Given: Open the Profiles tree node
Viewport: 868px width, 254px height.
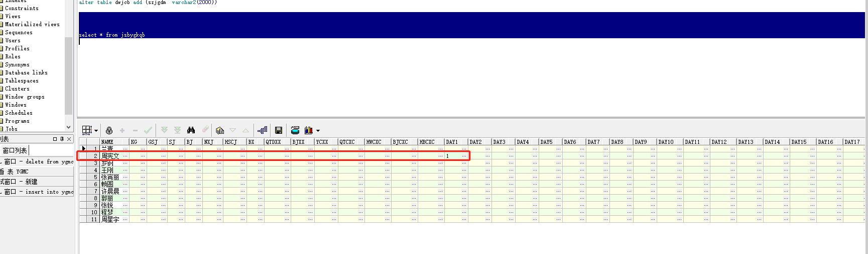Looking at the screenshot, I should coord(17,48).
